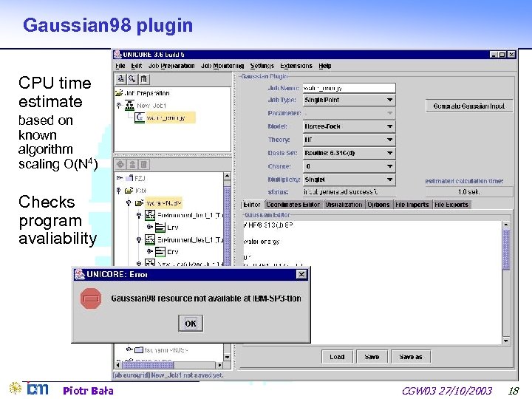This screenshot has width=532, height=399.
Task: Click the first icon in the Job Preparation toolbar
Action: coord(120,79)
